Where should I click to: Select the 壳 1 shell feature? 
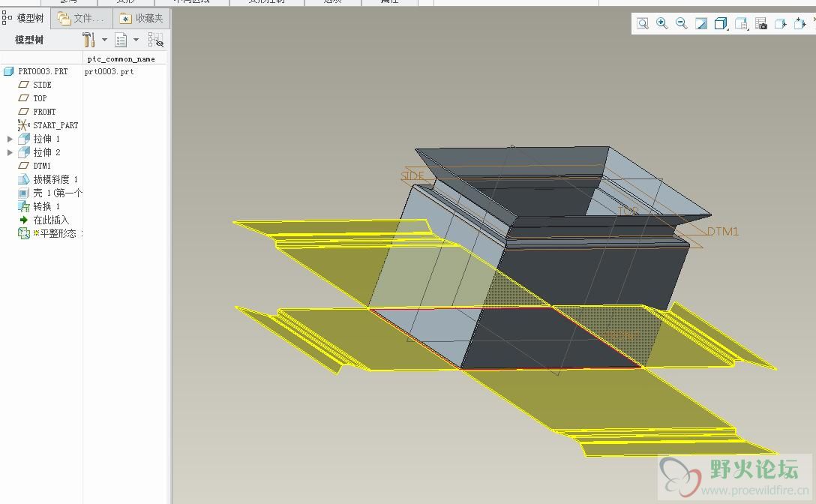click(57, 193)
